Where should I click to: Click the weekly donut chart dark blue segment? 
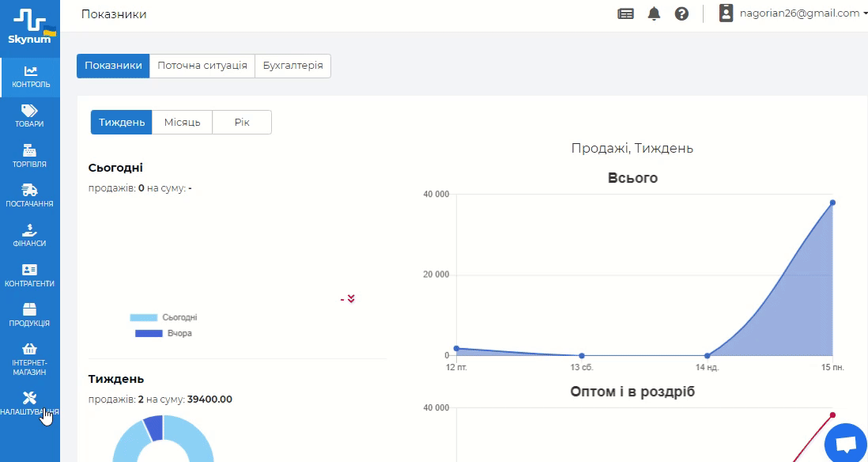click(153, 428)
